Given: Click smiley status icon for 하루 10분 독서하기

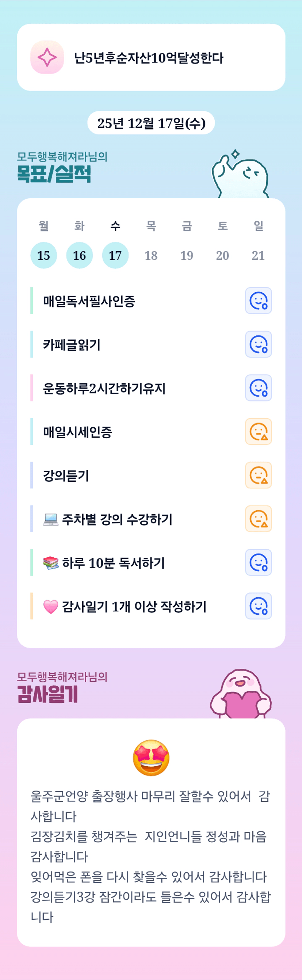Looking at the screenshot, I should [258, 562].
